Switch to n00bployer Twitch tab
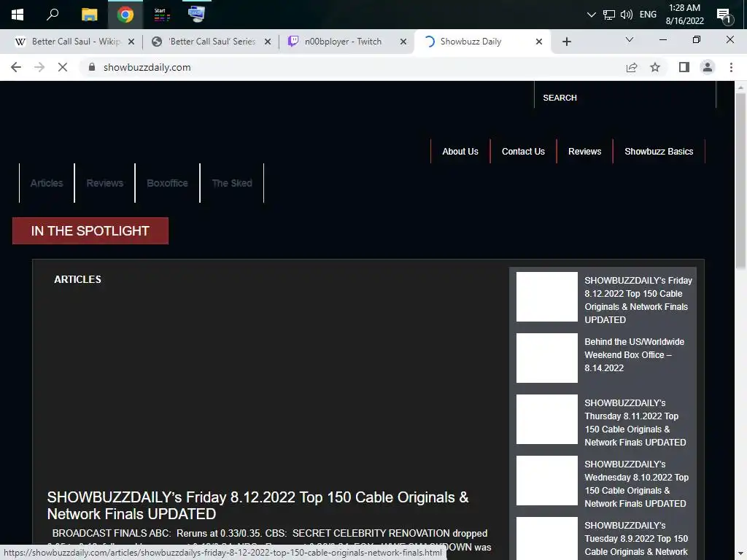This screenshot has width=747, height=560. tap(343, 42)
